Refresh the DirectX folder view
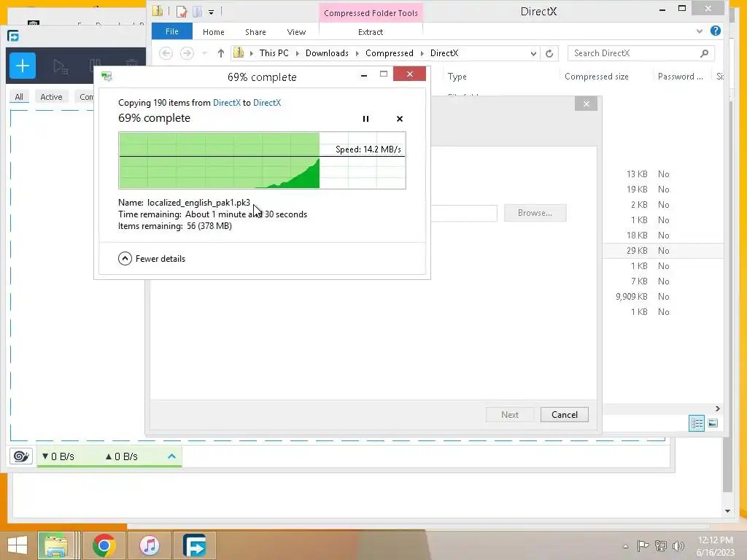The image size is (747, 560). [549, 53]
